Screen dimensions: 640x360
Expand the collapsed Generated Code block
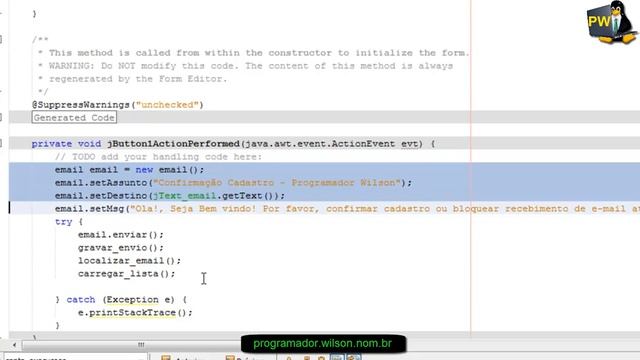[x=74, y=118]
